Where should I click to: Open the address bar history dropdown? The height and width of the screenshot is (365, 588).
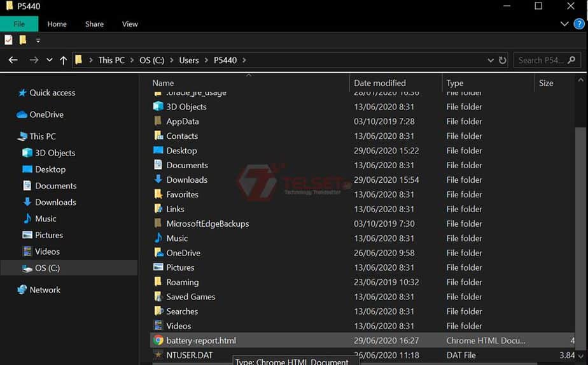pos(491,61)
